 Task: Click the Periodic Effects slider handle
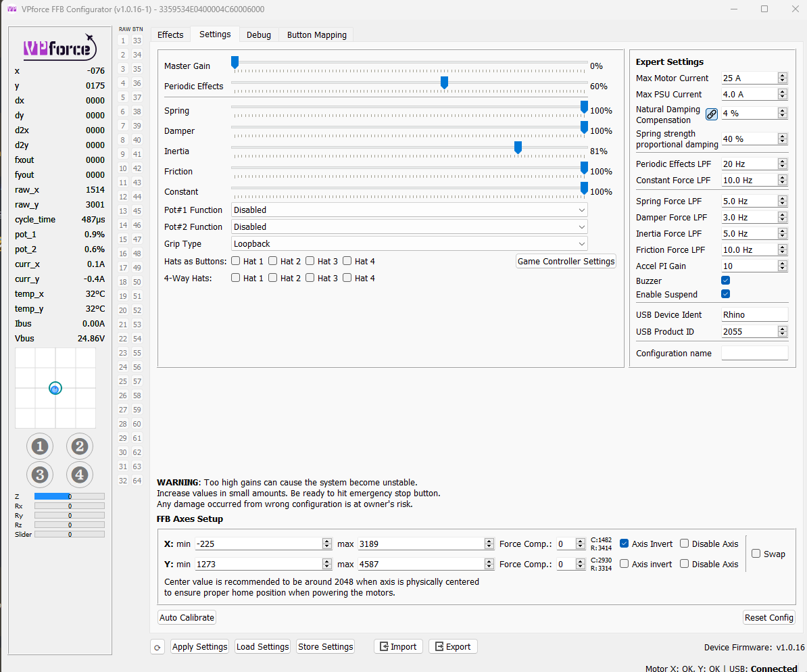[x=444, y=83]
